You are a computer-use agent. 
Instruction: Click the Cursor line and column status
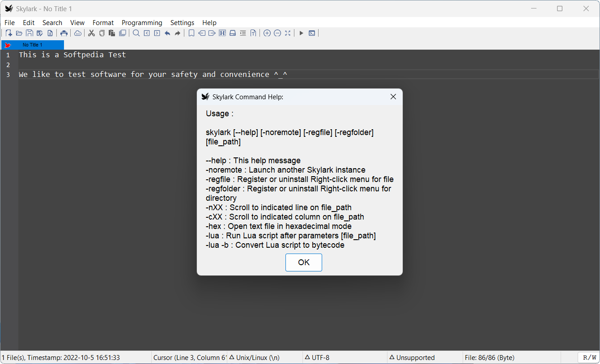pyautogui.click(x=190, y=358)
